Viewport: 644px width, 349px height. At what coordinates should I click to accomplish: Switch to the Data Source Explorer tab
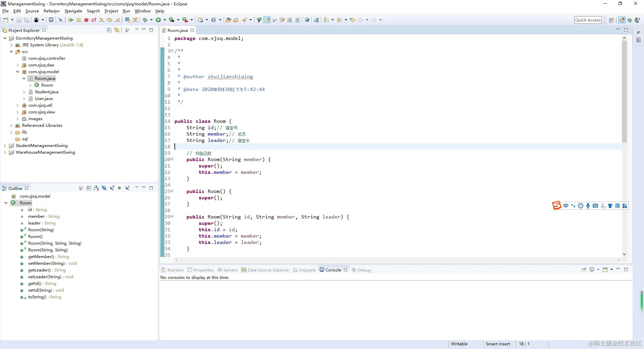[x=265, y=270]
